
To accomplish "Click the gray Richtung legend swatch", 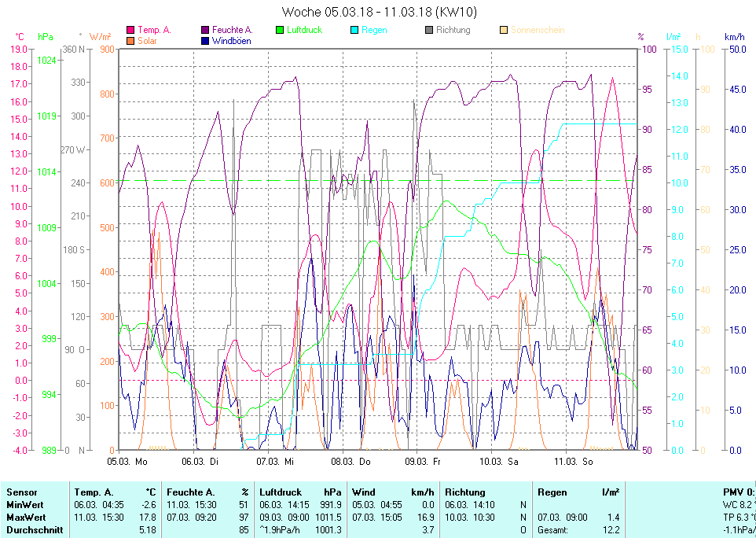I will coord(429,30).
